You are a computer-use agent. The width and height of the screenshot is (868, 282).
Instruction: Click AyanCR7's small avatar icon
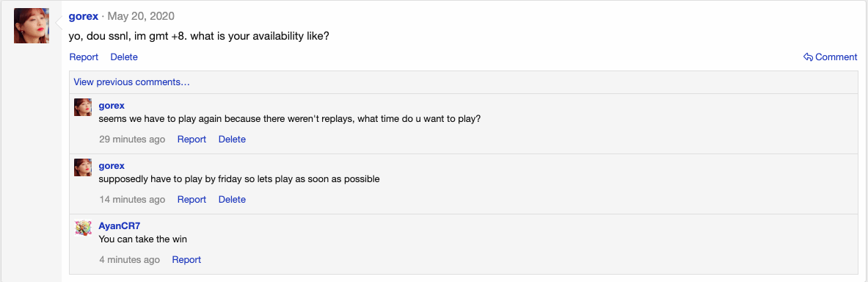[83, 228]
